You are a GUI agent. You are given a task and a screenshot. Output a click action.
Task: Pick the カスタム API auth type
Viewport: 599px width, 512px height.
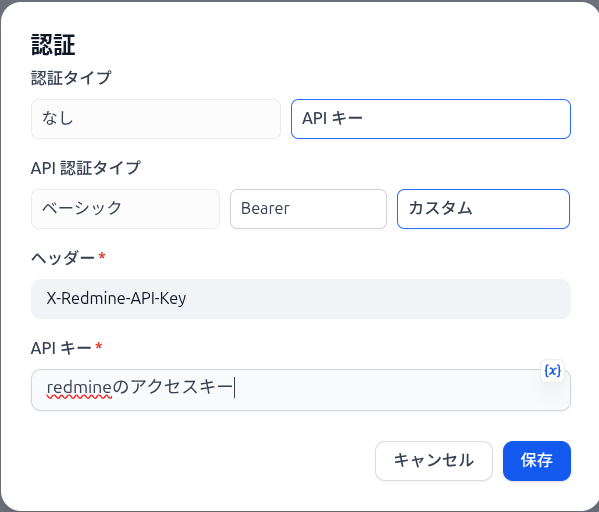483,209
